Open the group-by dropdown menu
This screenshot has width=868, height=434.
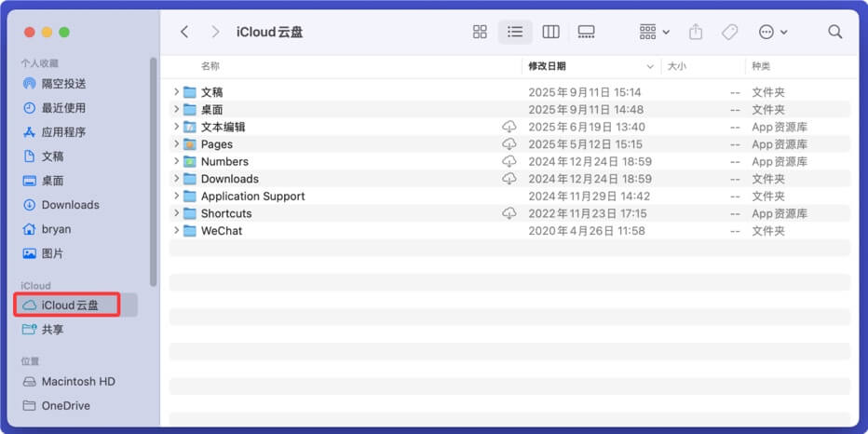pyautogui.click(x=654, y=32)
